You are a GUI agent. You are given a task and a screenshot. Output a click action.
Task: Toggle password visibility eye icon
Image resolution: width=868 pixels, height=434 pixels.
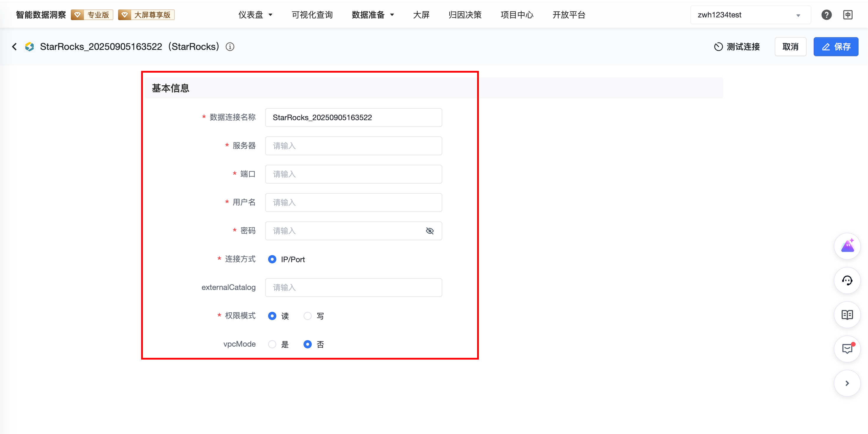point(430,231)
